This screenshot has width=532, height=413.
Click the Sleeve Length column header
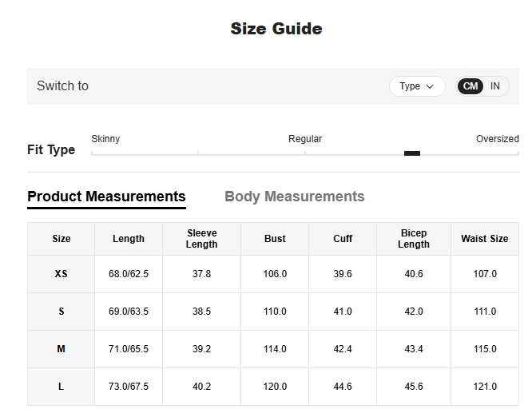pyautogui.click(x=201, y=239)
